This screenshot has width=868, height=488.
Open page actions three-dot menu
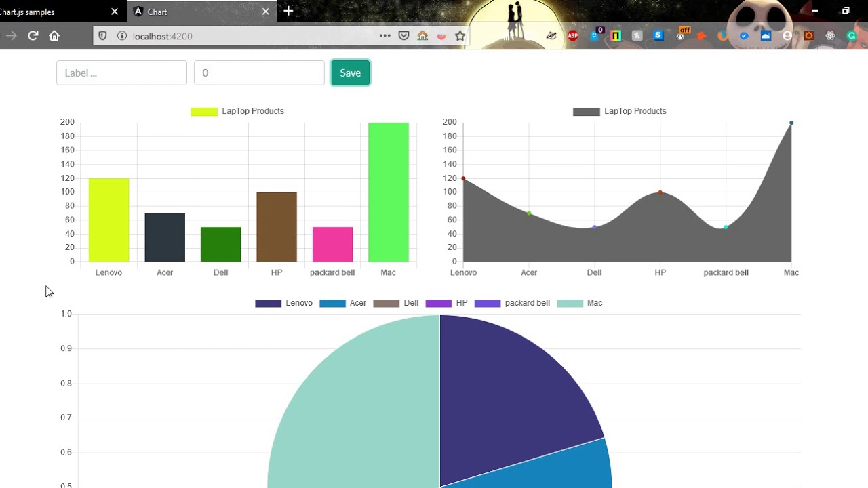[x=384, y=36]
